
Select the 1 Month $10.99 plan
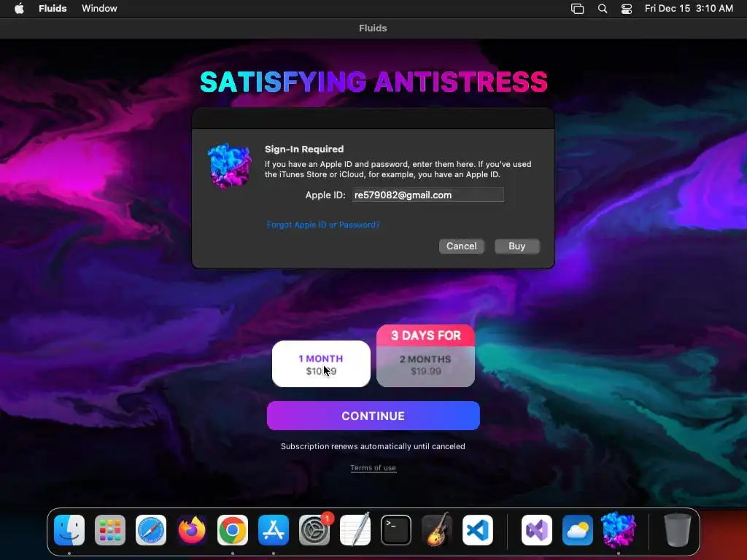[x=321, y=365]
